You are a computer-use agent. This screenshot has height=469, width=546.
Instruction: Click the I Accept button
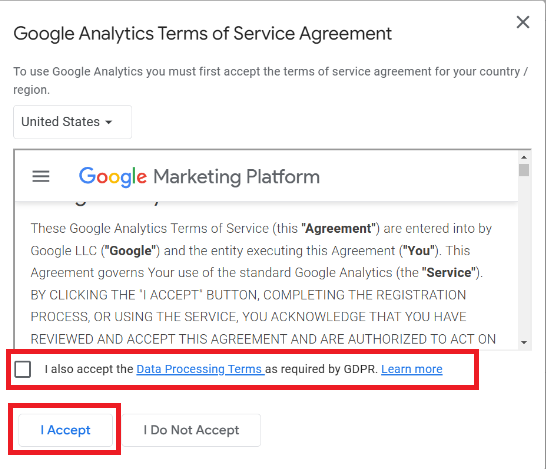tap(65, 430)
